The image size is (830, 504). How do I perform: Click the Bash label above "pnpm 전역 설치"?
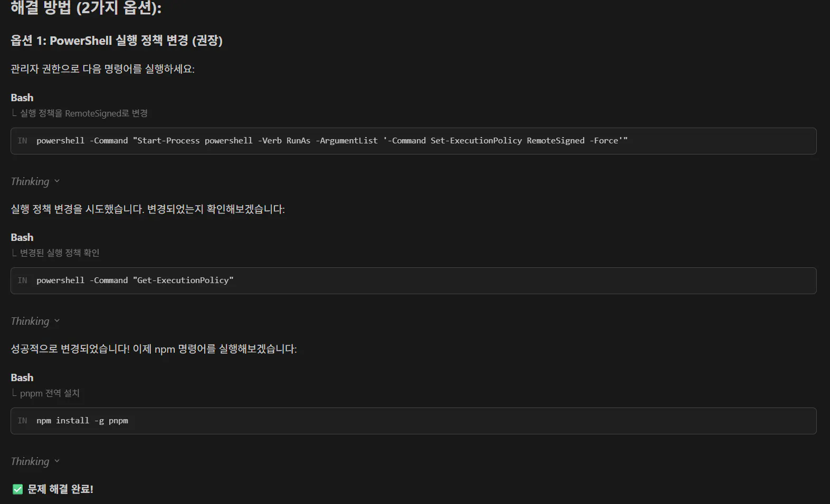pyautogui.click(x=22, y=377)
